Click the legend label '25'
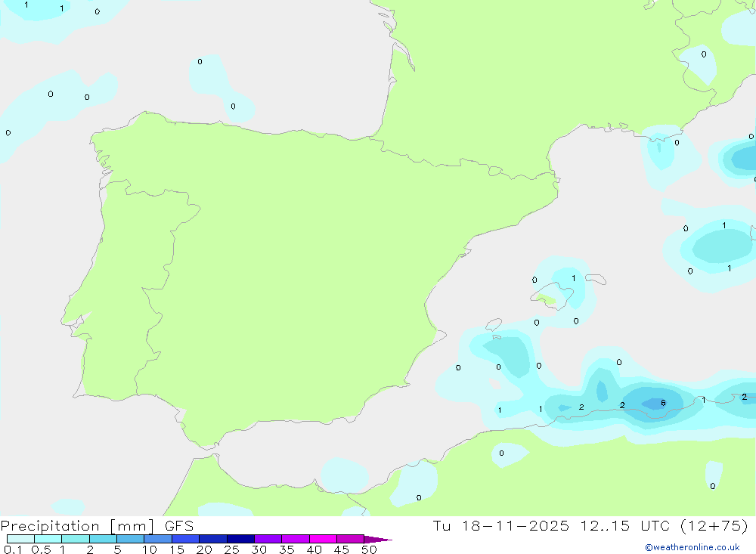The height and width of the screenshot is (554, 756). tap(231, 549)
